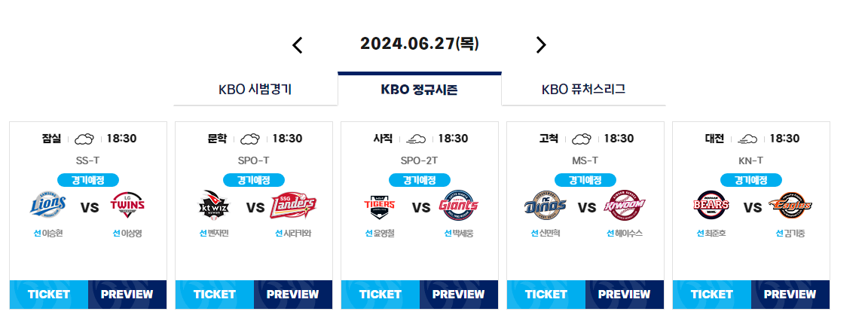
Task: Switch to KBO 시범경기 tab
Action: [255, 89]
